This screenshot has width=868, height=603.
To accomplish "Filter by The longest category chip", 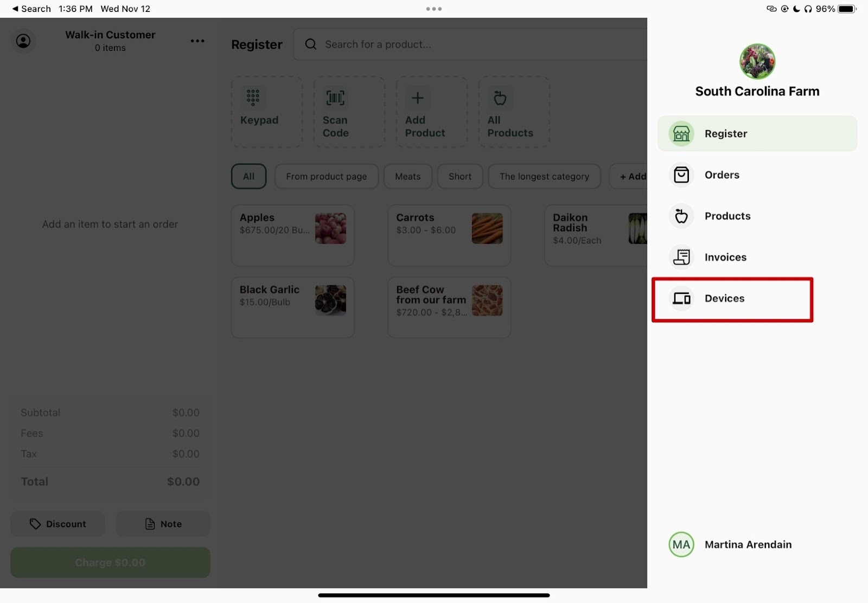I will coord(544,176).
